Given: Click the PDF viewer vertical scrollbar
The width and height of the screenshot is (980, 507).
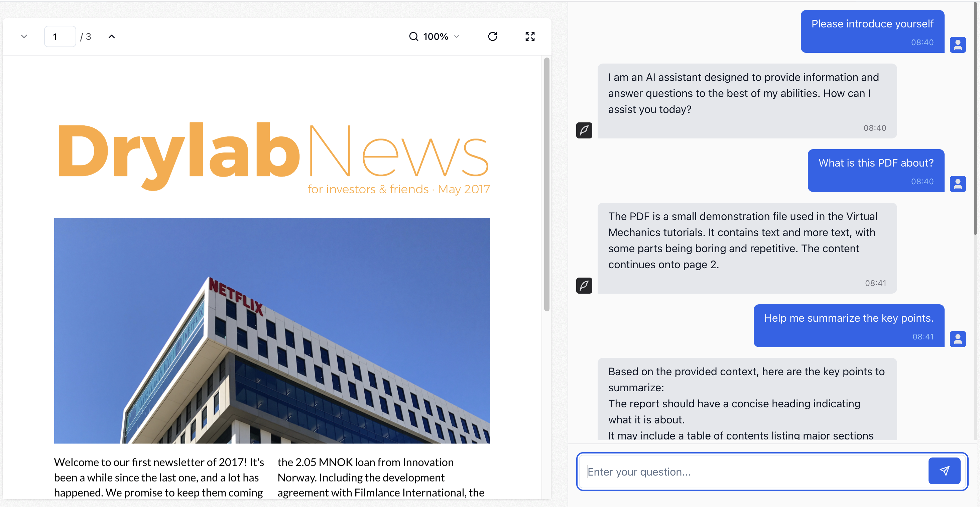Looking at the screenshot, I should (x=547, y=184).
